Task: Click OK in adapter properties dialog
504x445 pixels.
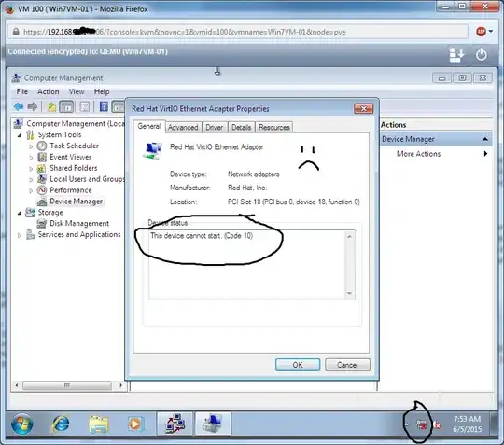Action: [298, 365]
